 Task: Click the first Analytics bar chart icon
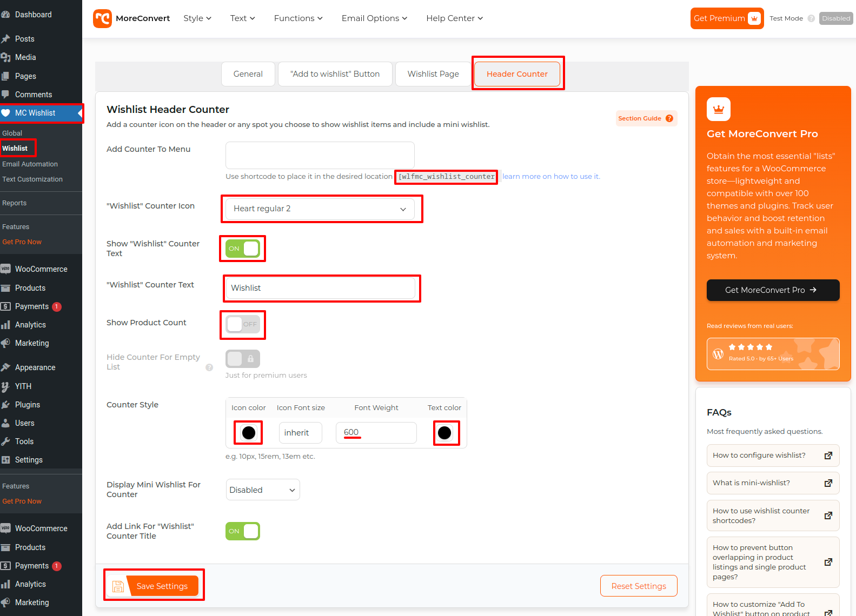click(x=5, y=325)
